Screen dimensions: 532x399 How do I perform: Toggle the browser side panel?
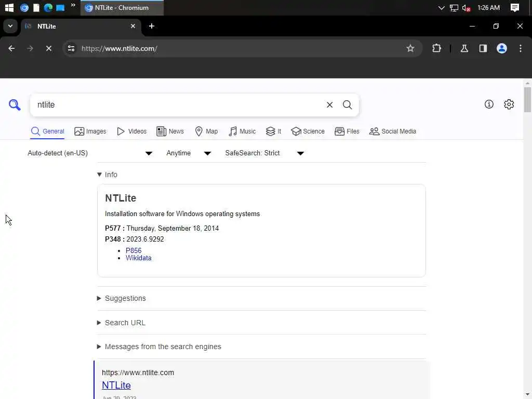483,48
